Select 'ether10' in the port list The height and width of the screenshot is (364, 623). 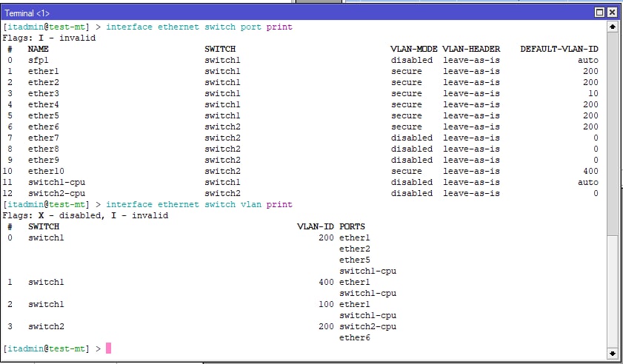pyautogui.click(x=46, y=172)
